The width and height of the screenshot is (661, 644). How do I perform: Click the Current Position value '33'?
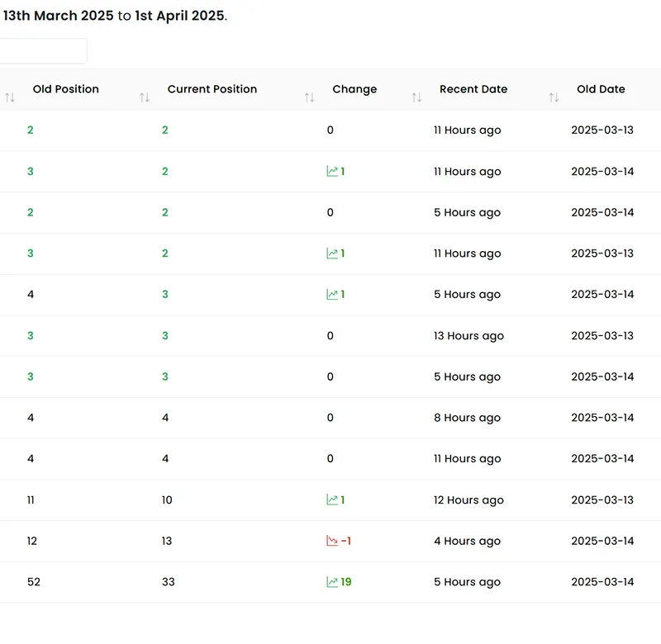coord(169,582)
